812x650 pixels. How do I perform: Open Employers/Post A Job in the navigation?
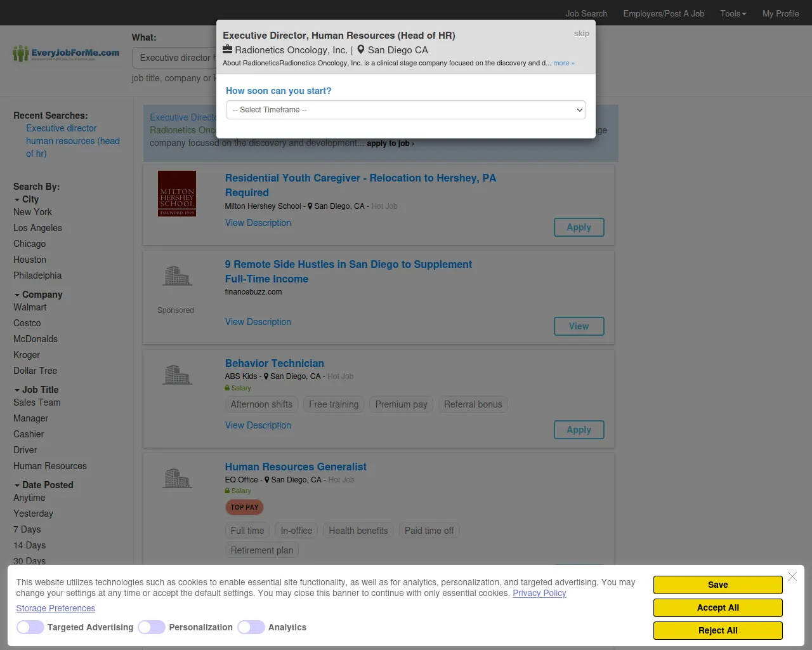tap(664, 13)
